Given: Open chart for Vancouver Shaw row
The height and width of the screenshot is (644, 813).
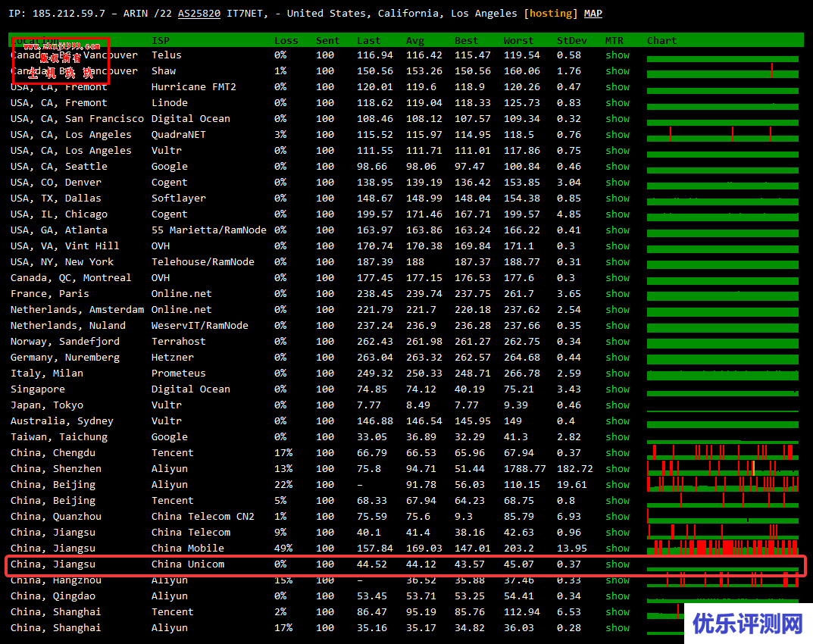Looking at the screenshot, I should [723, 70].
